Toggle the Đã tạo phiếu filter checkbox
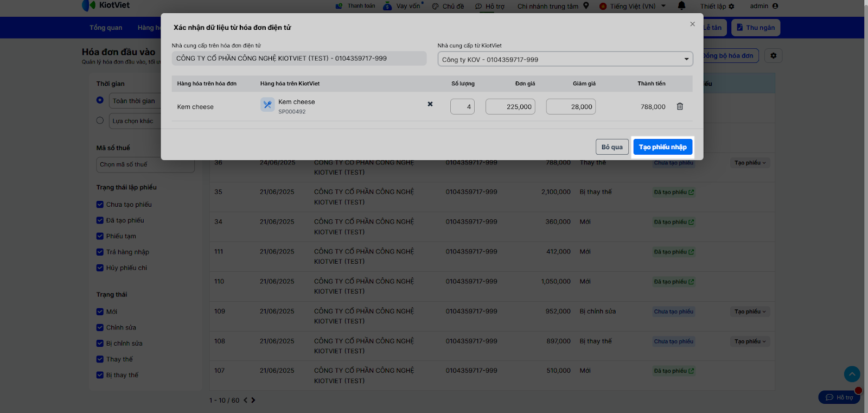Screen dimensions: 868x413 coord(100,220)
